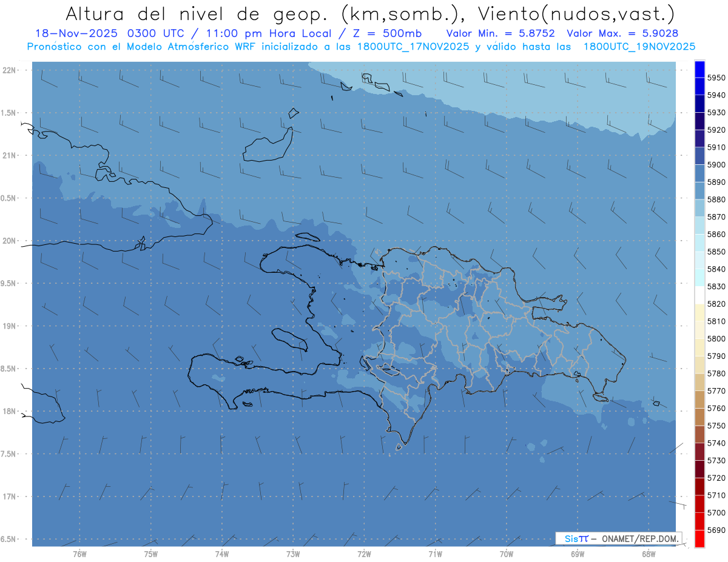
Task: Pick the tan swatch between 5770 and 5760
Action: (699, 400)
